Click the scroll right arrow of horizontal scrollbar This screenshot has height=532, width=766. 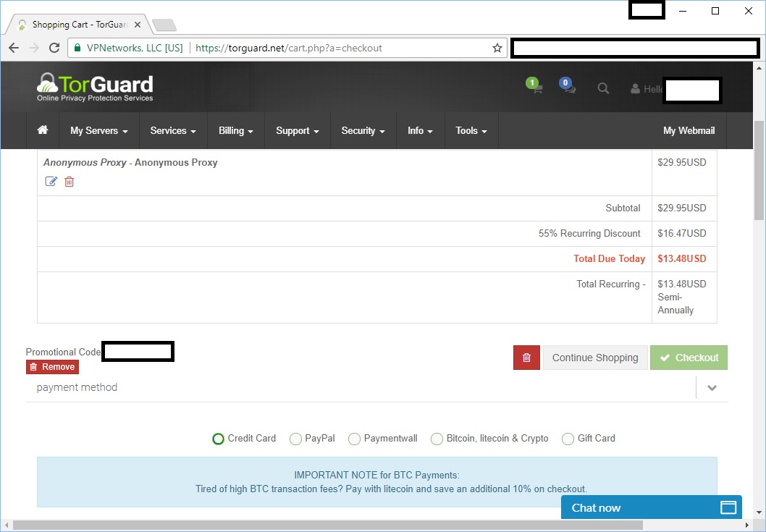747,525
